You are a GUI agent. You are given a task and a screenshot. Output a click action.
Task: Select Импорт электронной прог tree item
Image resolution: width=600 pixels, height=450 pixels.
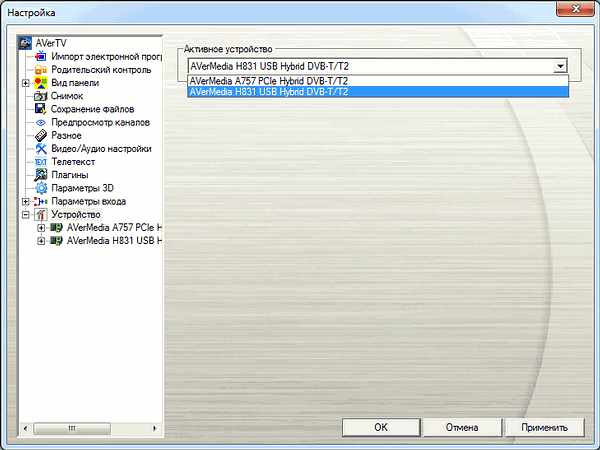107,57
